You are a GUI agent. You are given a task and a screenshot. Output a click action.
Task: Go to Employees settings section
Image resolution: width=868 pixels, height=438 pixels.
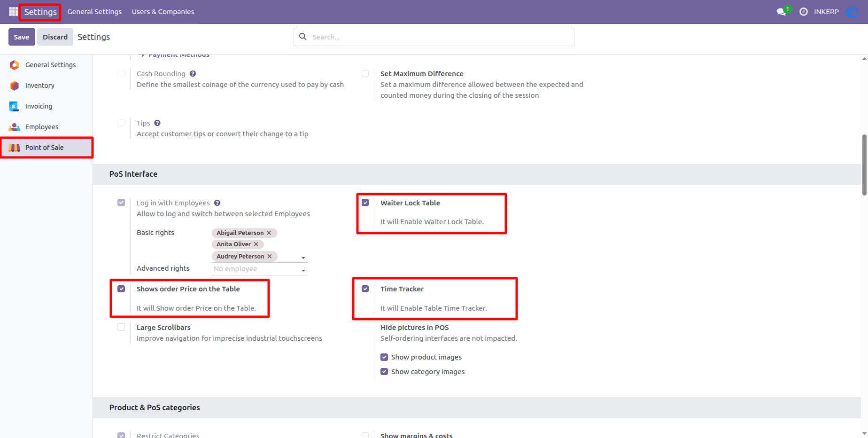click(x=46, y=127)
